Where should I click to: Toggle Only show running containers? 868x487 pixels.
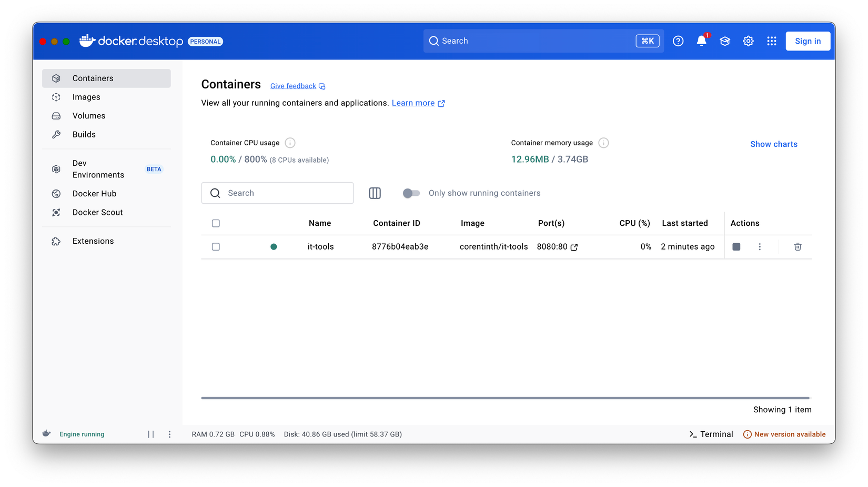[411, 193]
